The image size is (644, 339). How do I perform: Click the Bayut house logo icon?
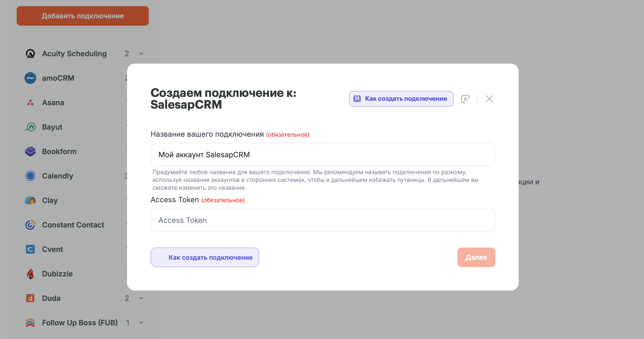[30, 127]
